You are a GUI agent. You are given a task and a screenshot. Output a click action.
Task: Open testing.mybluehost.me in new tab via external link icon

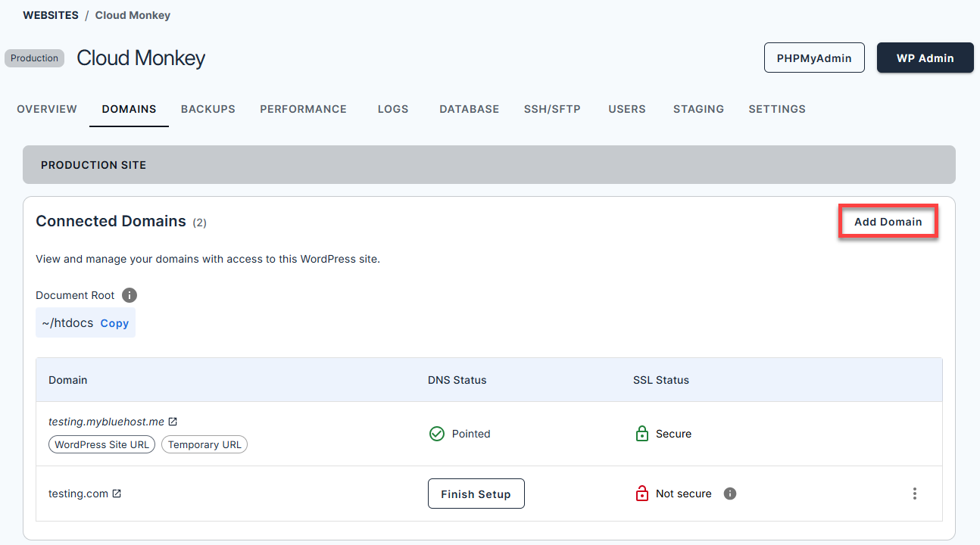(x=173, y=421)
